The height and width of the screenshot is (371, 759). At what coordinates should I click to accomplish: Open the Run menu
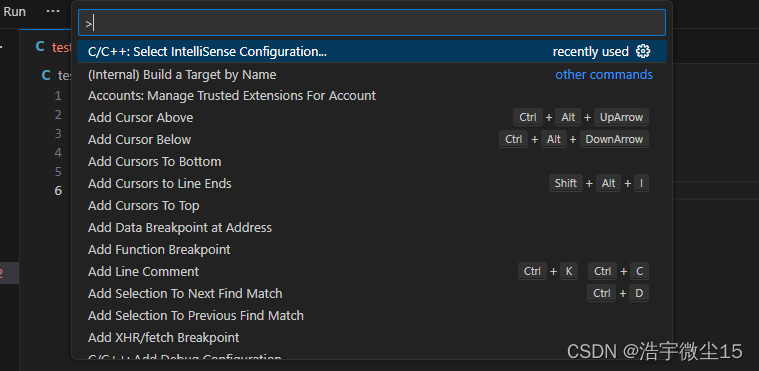(15, 12)
